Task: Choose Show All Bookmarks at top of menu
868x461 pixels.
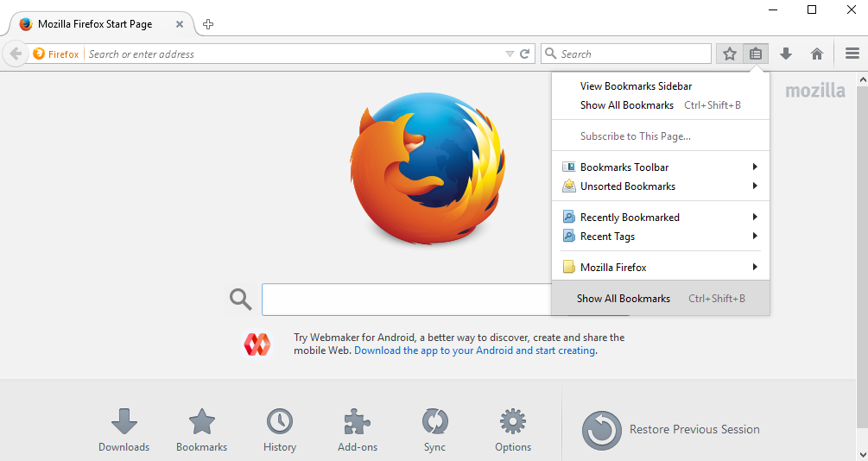Action: (x=661, y=105)
